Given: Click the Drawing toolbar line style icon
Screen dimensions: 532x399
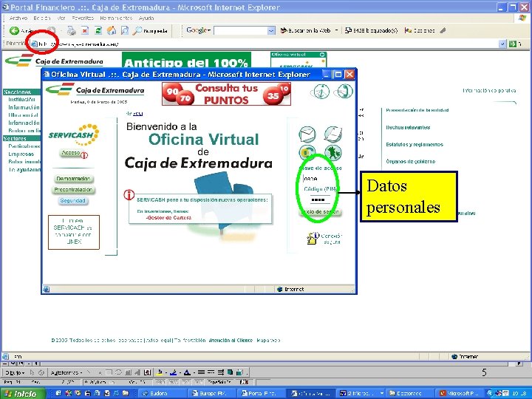Looking at the screenshot, I should (201, 372).
